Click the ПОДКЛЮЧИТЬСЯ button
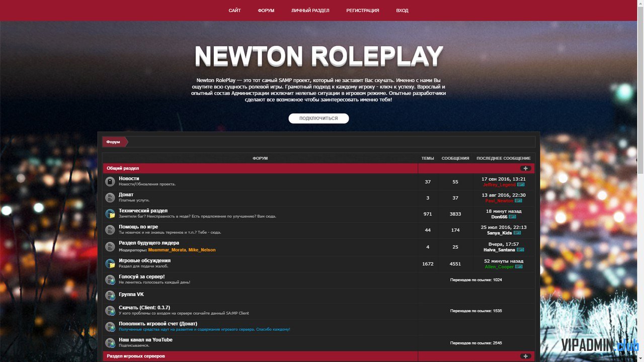 (318, 118)
